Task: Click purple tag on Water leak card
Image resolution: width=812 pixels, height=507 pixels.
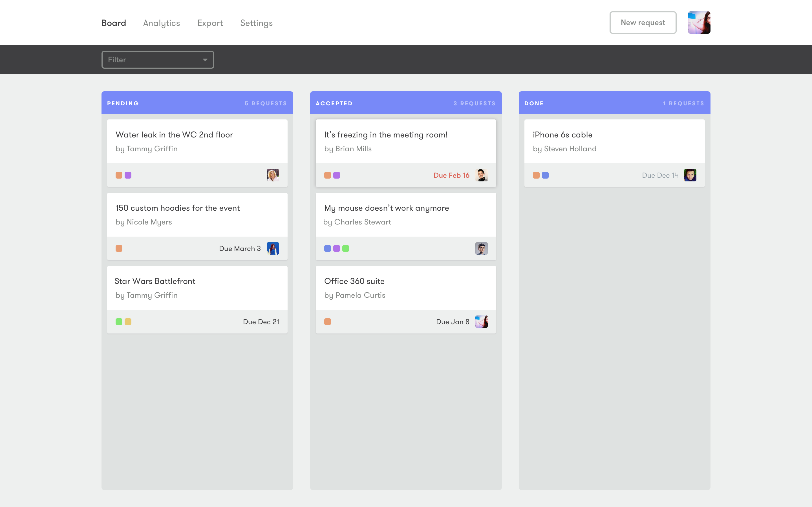Action: pyautogui.click(x=128, y=175)
